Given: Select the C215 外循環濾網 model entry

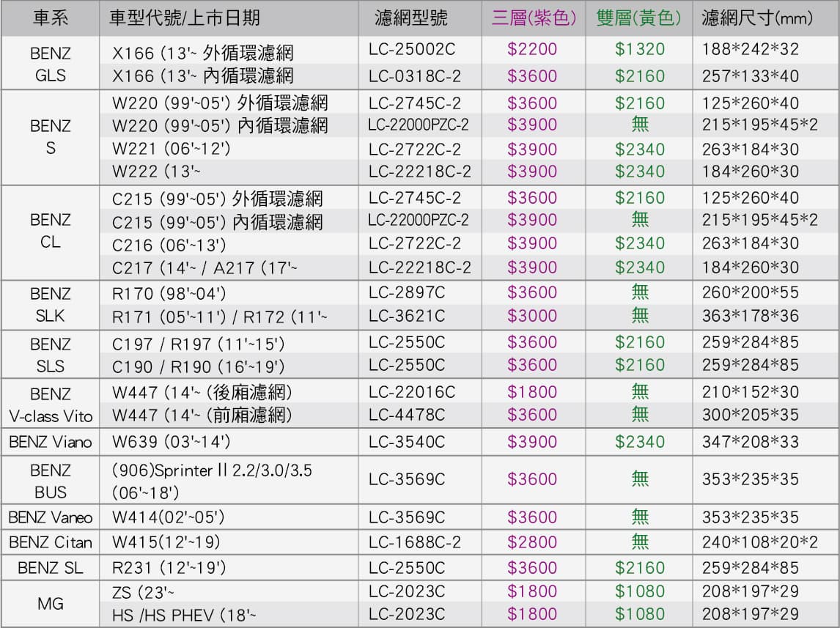Looking at the screenshot, I should [x=217, y=199].
